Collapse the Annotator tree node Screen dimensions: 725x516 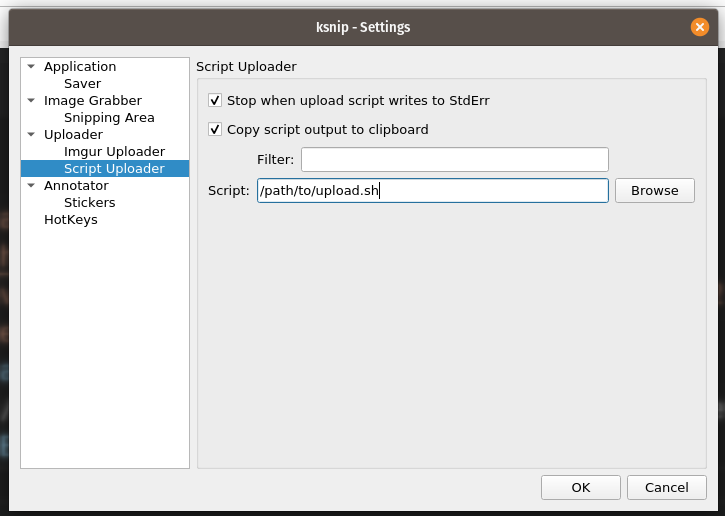click(31, 185)
